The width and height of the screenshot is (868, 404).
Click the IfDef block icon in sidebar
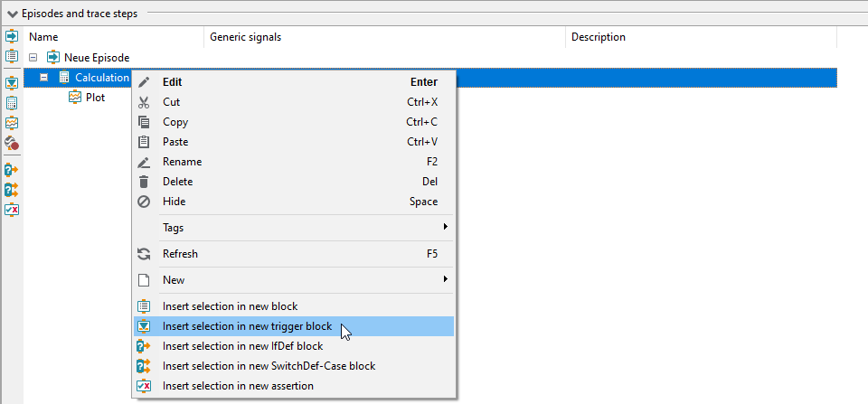tap(12, 170)
